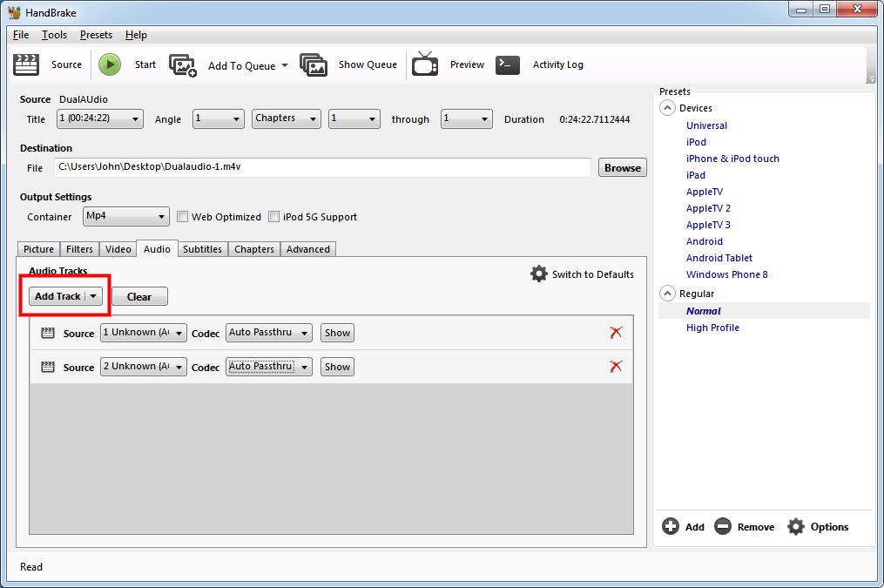Click the Add To Queue icon

[183, 65]
